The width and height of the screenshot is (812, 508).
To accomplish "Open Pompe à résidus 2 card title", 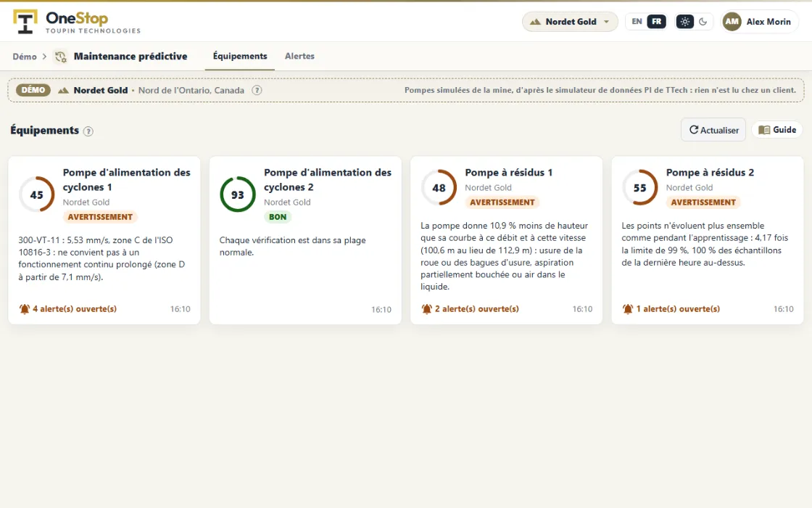I will coord(710,172).
